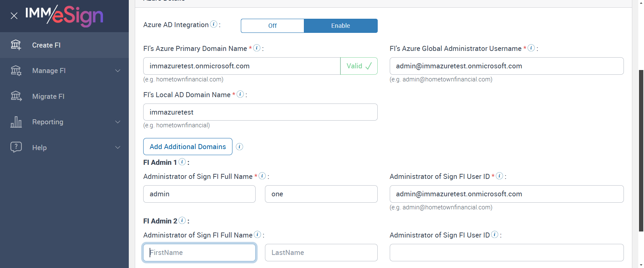Click the Reporting bar chart icon
Image resolution: width=644 pixels, height=268 pixels.
tap(16, 122)
